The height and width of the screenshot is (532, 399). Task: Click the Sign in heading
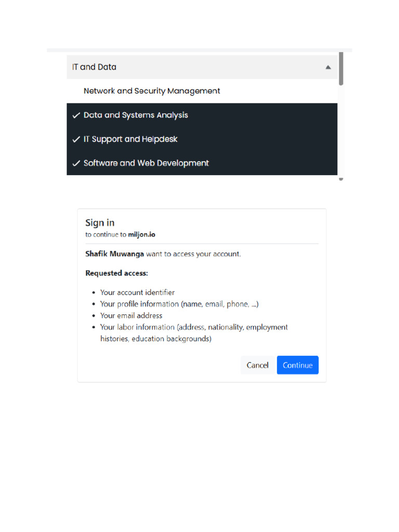[100, 222]
